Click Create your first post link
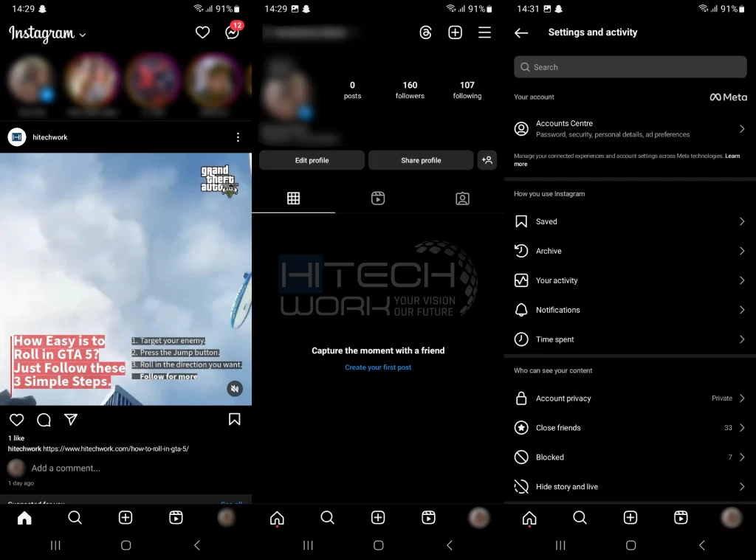 378,367
